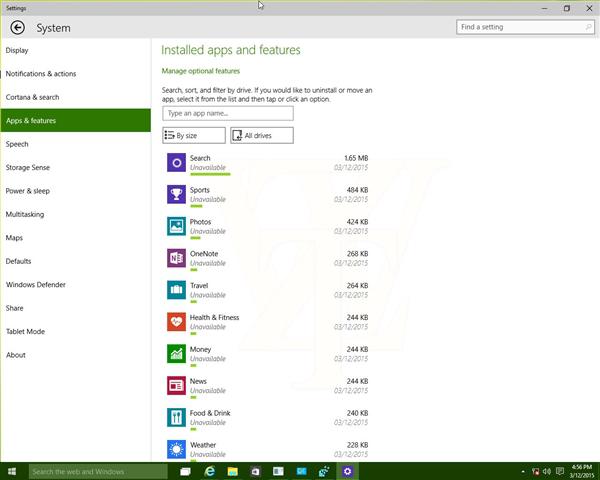Switch to Tablet Mode settings
The image size is (600, 480).
pos(25,331)
